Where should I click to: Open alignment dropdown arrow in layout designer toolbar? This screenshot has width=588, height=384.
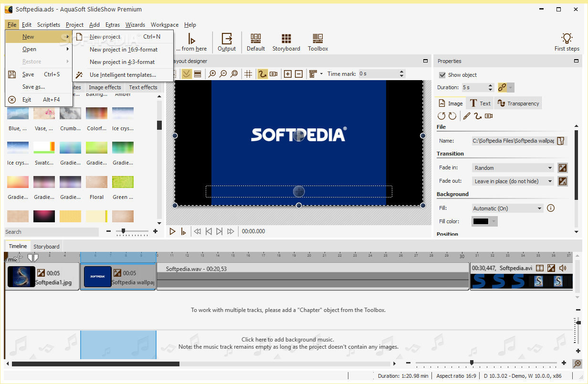[321, 74]
